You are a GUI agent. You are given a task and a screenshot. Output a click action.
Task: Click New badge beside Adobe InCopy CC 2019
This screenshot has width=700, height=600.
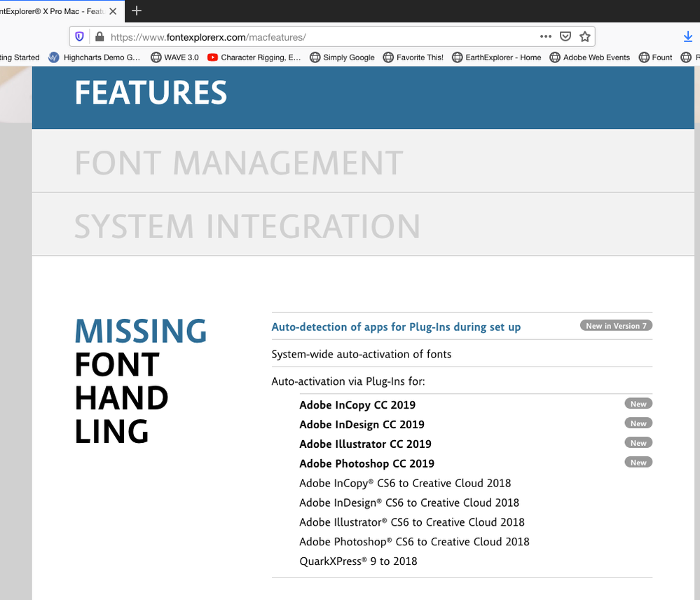[638, 404]
